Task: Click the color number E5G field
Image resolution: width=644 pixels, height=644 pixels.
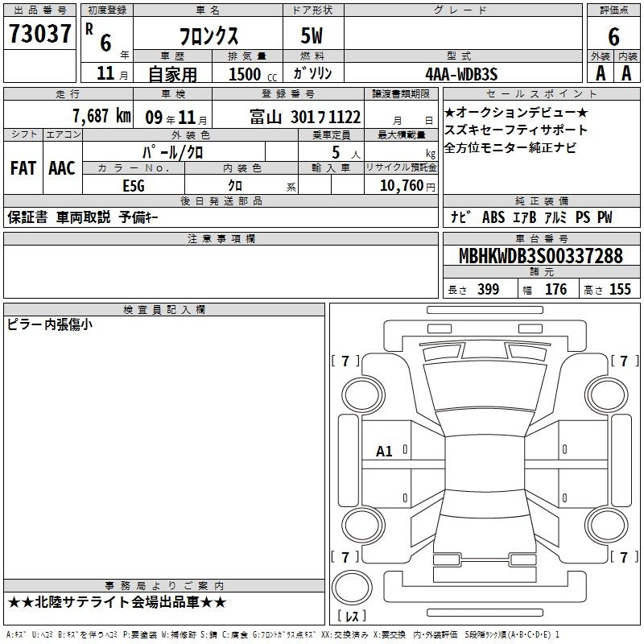Action: tap(134, 185)
